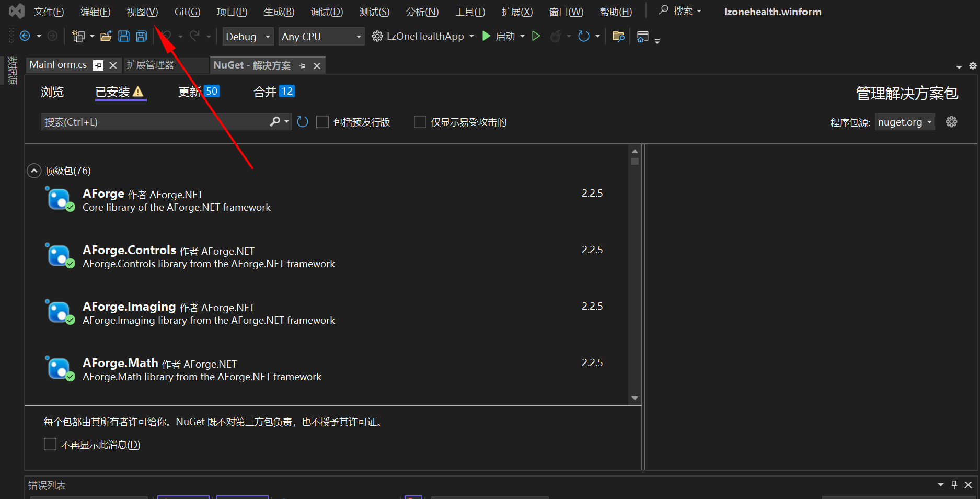Open error list window options dropdown

coord(941,485)
